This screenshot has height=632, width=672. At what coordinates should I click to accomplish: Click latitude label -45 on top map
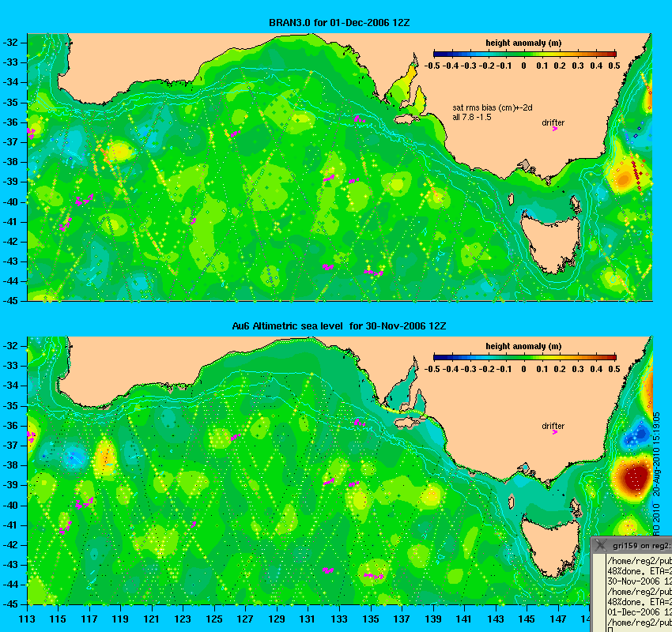[9, 300]
